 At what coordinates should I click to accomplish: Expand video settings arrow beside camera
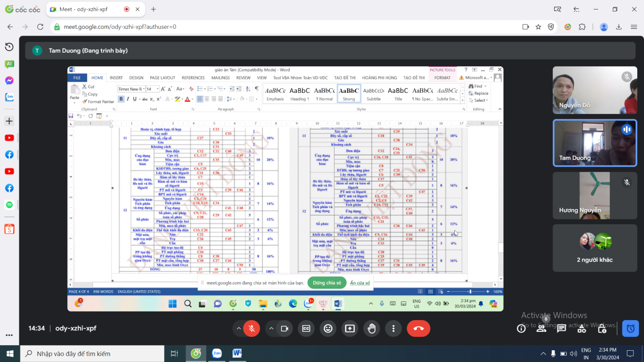coord(271,329)
